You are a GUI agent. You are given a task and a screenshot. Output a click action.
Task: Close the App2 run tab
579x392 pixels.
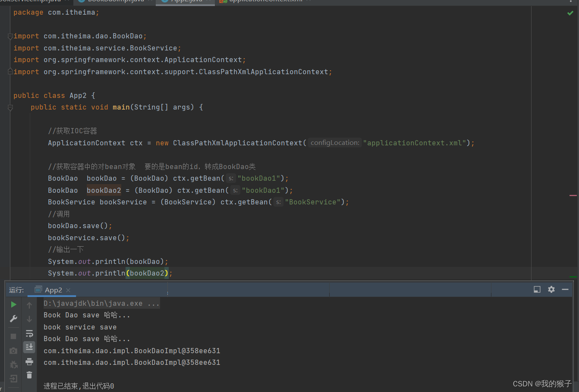(67, 290)
